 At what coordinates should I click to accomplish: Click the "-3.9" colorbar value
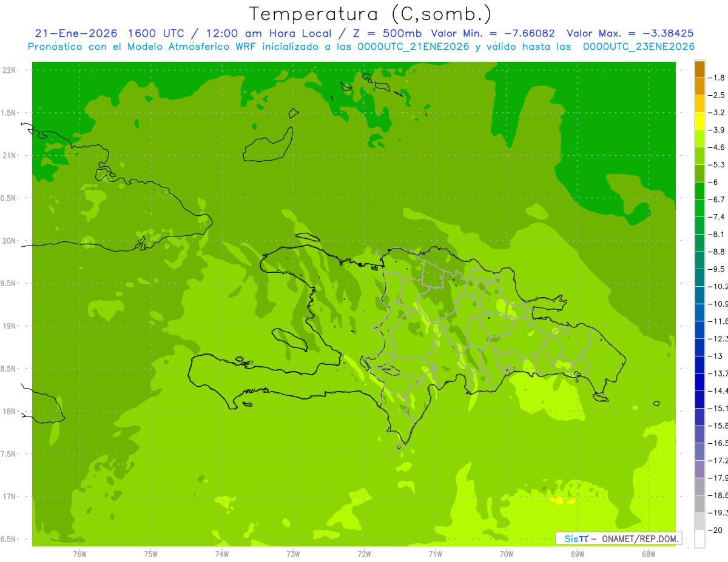pyautogui.click(x=716, y=130)
